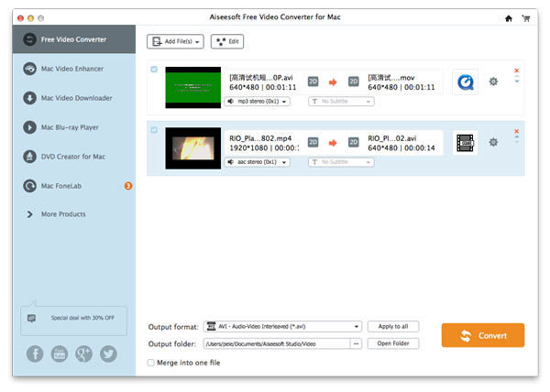
Task: Click the QuickTime MOV format icon
Action: [x=465, y=82]
